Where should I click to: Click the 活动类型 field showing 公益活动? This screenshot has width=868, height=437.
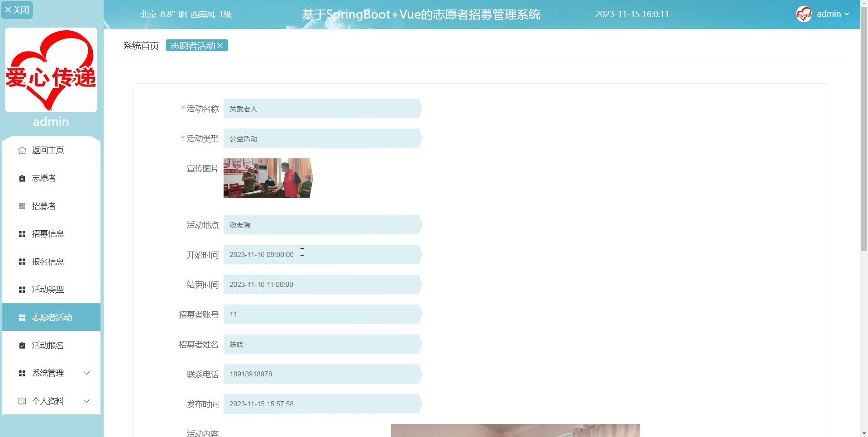click(x=323, y=139)
